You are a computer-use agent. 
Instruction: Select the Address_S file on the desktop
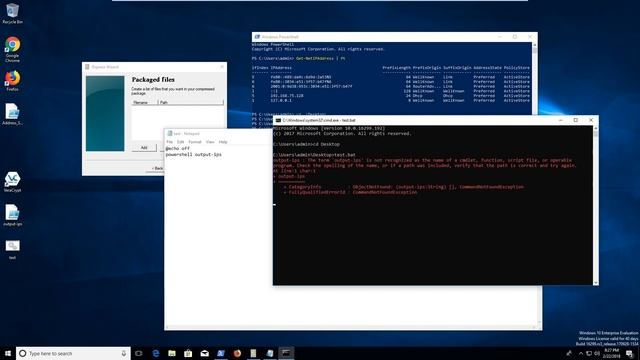[x=12, y=114]
